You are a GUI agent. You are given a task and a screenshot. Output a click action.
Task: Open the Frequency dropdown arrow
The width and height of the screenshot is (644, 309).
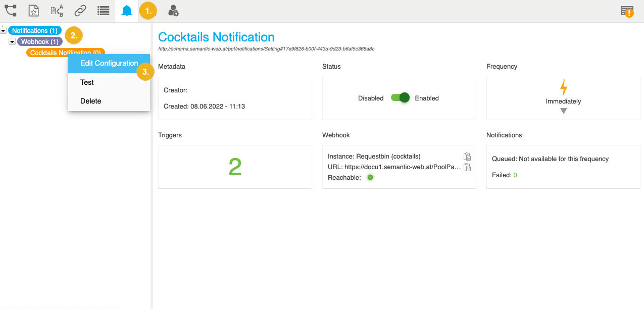pos(564,111)
